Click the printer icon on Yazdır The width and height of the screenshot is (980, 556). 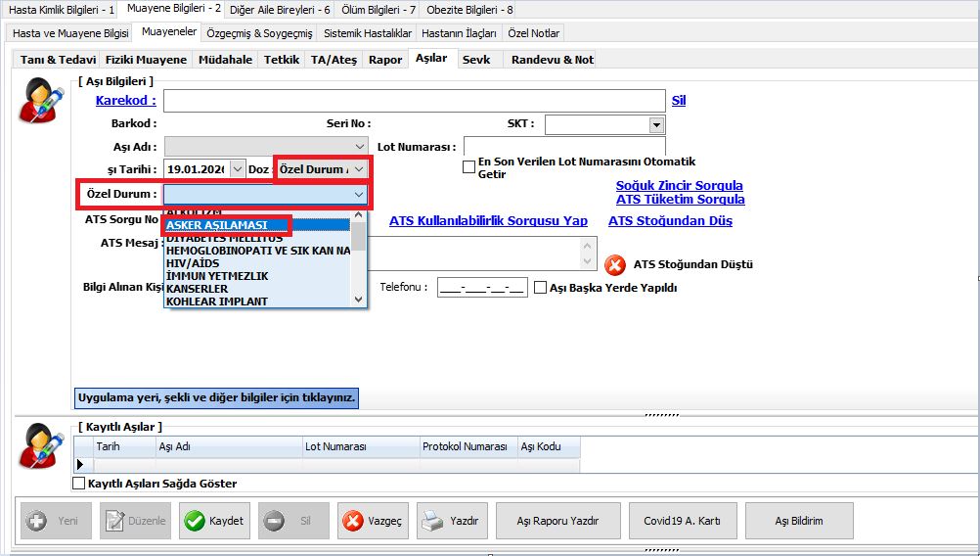(432, 521)
